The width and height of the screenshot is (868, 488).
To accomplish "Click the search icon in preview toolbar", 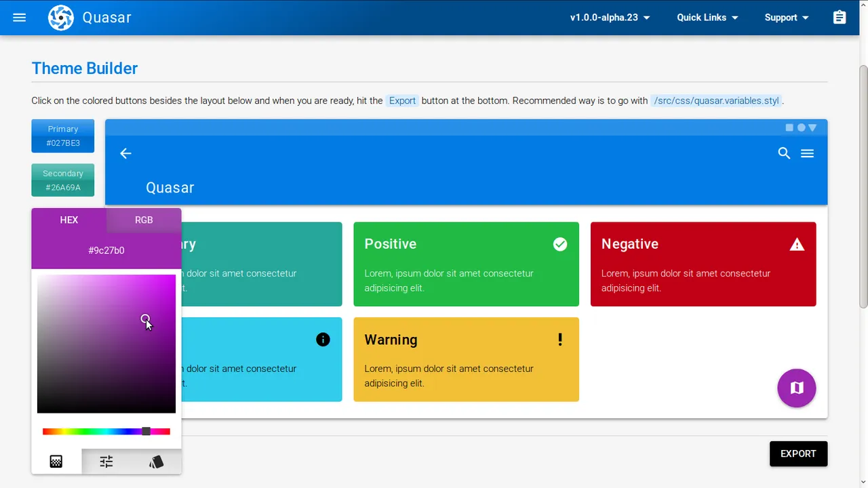I will pyautogui.click(x=784, y=153).
